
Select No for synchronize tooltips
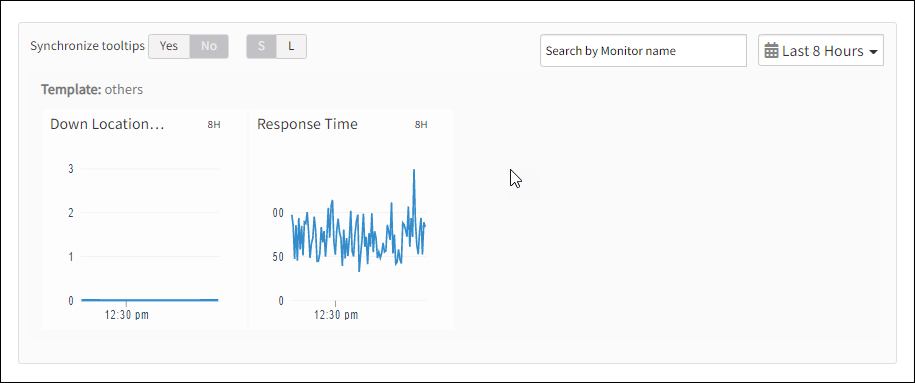pyautogui.click(x=209, y=47)
